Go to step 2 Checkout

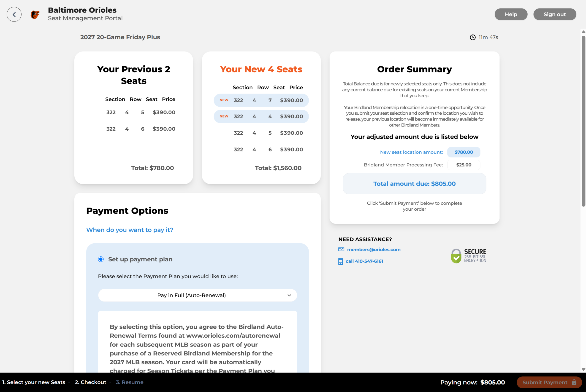pos(91,382)
